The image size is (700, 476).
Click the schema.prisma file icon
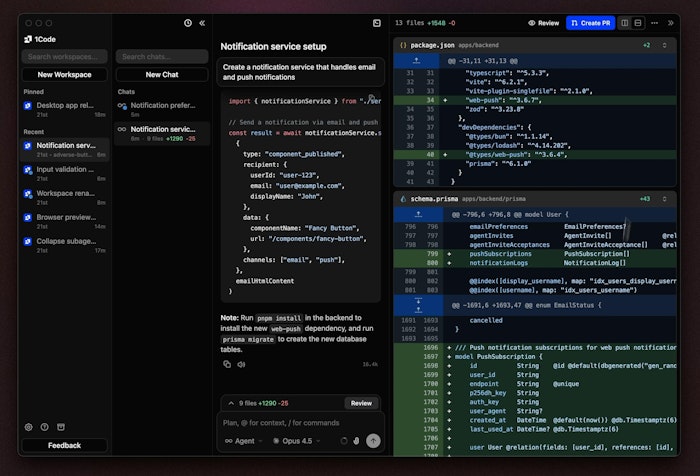point(403,199)
